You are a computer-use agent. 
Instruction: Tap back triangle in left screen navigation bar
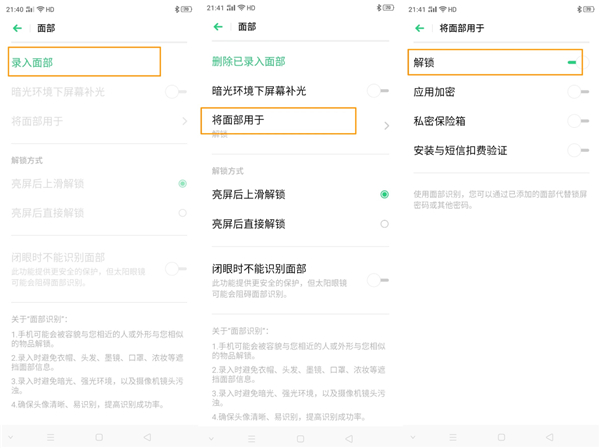pyautogui.click(x=147, y=437)
